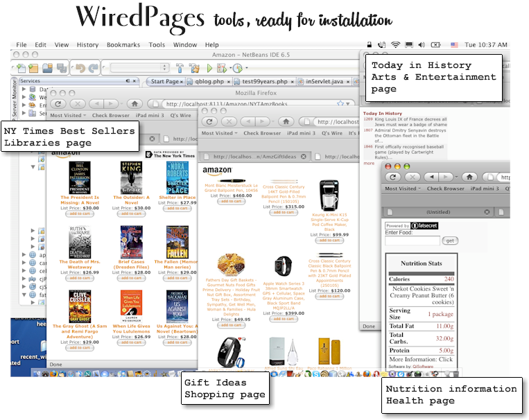The height and width of the screenshot is (420, 529).
Task: Close the AmzGiftIdeas tab with its x
Action: [303, 157]
